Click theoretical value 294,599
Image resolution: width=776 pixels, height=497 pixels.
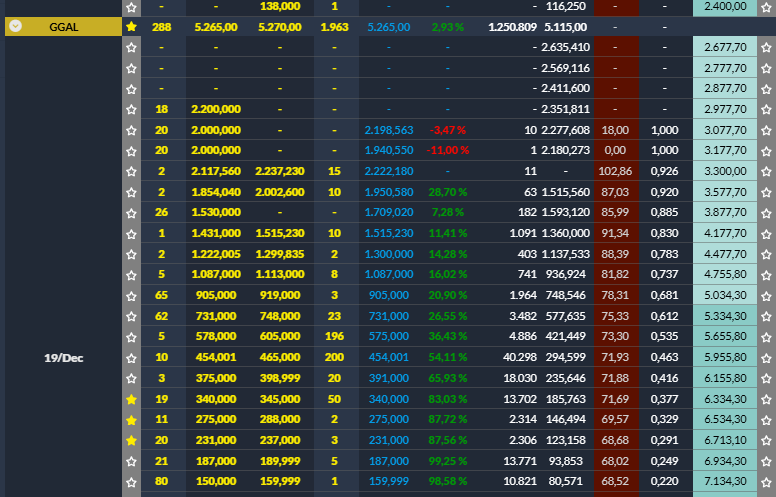tap(566, 357)
